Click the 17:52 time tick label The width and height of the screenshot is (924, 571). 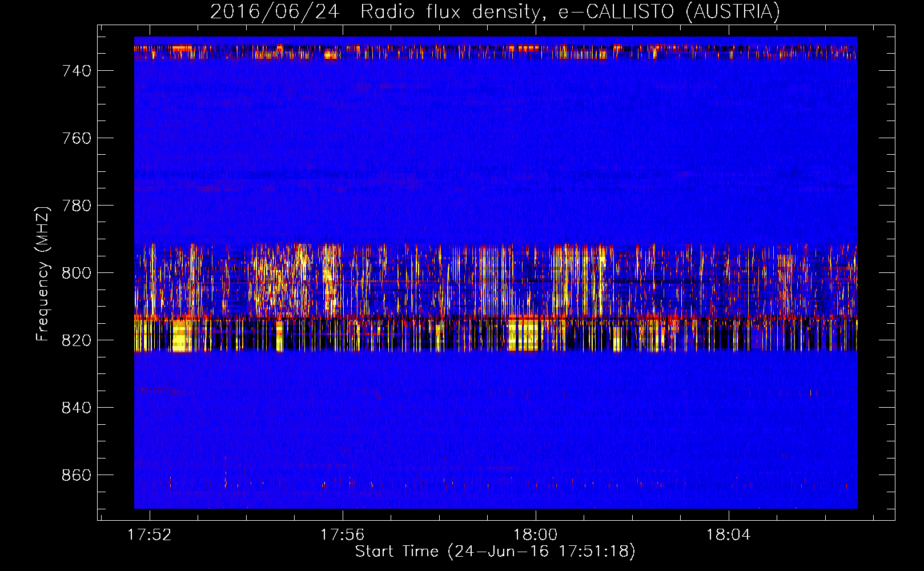pyautogui.click(x=149, y=535)
